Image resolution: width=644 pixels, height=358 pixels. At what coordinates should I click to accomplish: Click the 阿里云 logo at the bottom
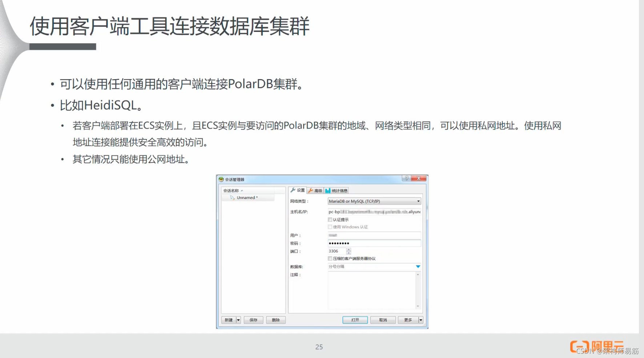[x=597, y=347]
